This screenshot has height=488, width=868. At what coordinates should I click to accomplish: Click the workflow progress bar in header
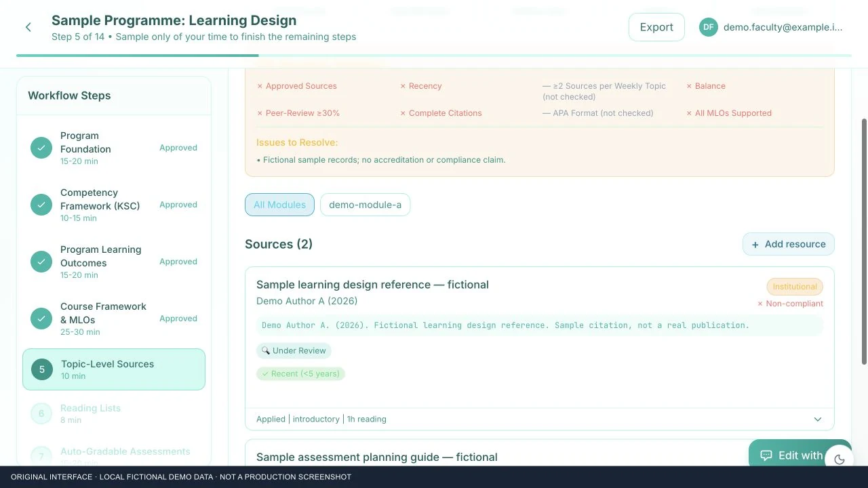pyautogui.click(x=434, y=56)
